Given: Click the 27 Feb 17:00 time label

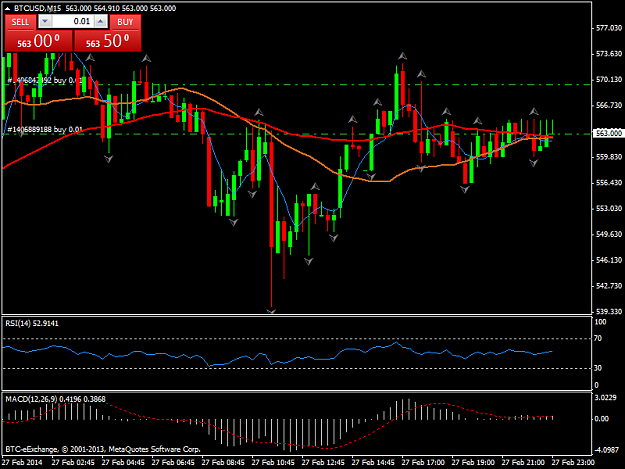Looking at the screenshot, I should pyautogui.click(x=423, y=462).
